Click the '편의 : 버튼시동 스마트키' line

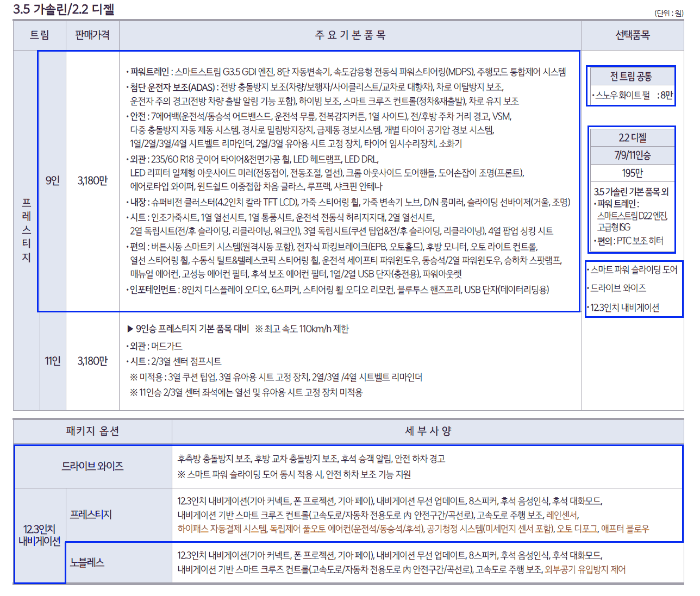click(332, 247)
